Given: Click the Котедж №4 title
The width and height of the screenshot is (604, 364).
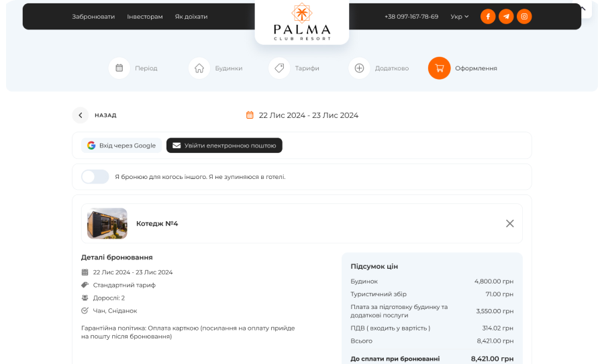Looking at the screenshot, I should point(157,223).
